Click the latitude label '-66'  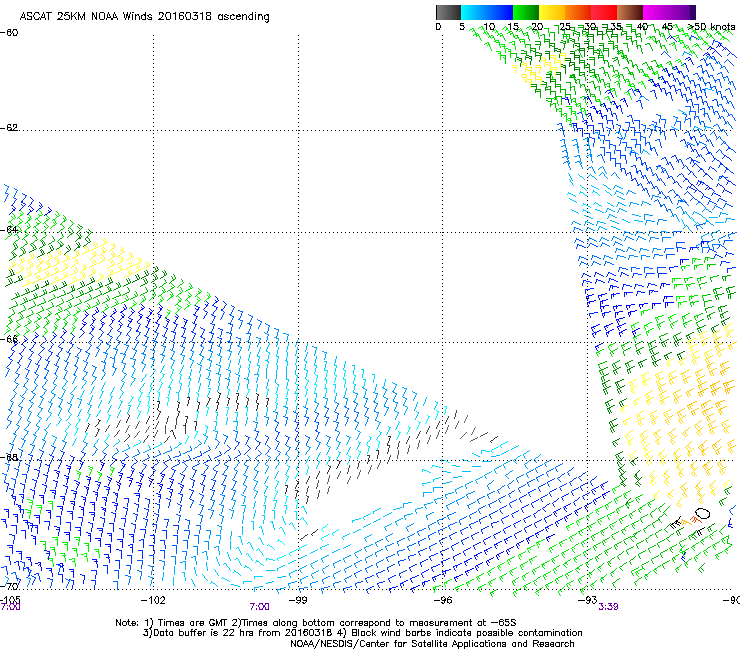point(9,338)
